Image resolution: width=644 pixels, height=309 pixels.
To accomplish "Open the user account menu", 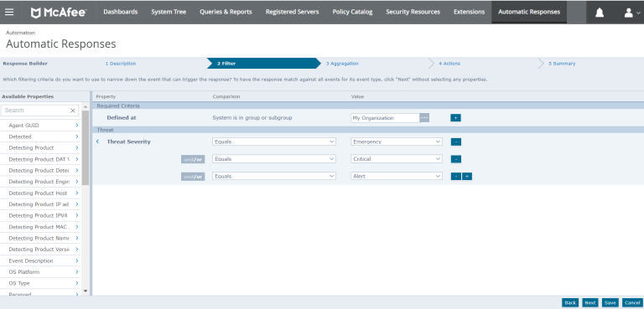I will tap(632, 13).
